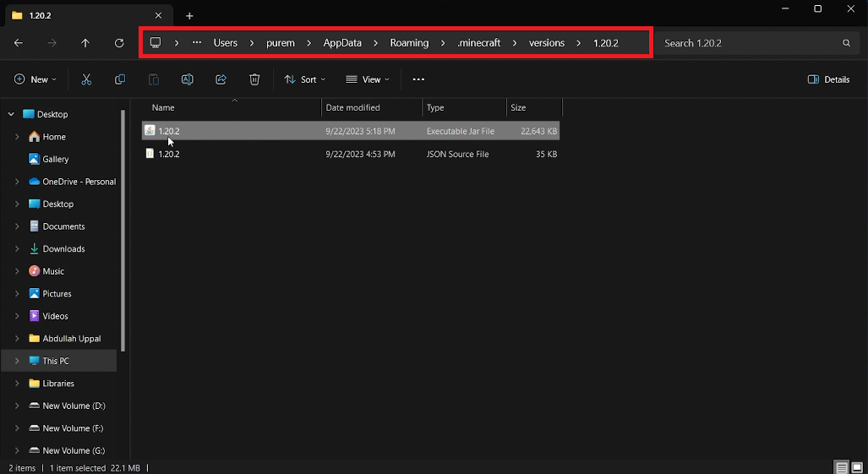Screen dimensions: 868x474
Task: Click the Rename icon
Action: [187, 79]
